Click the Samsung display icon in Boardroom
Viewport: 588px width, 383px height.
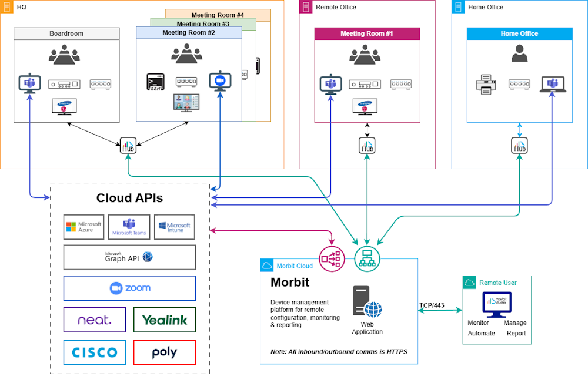[x=64, y=106]
